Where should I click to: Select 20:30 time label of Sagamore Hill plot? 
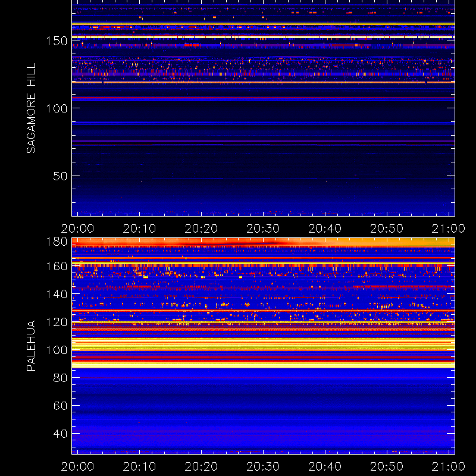tap(263, 228)
